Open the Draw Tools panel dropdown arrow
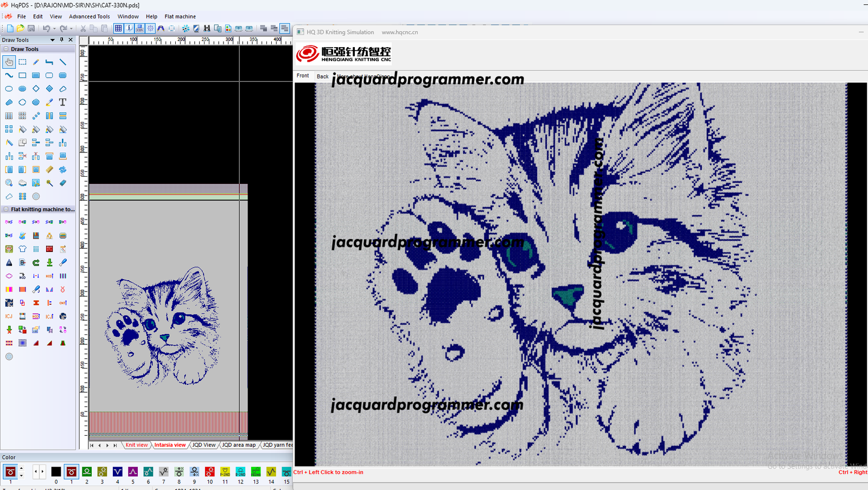The image size is (868, 490). (x=53, y=40)
